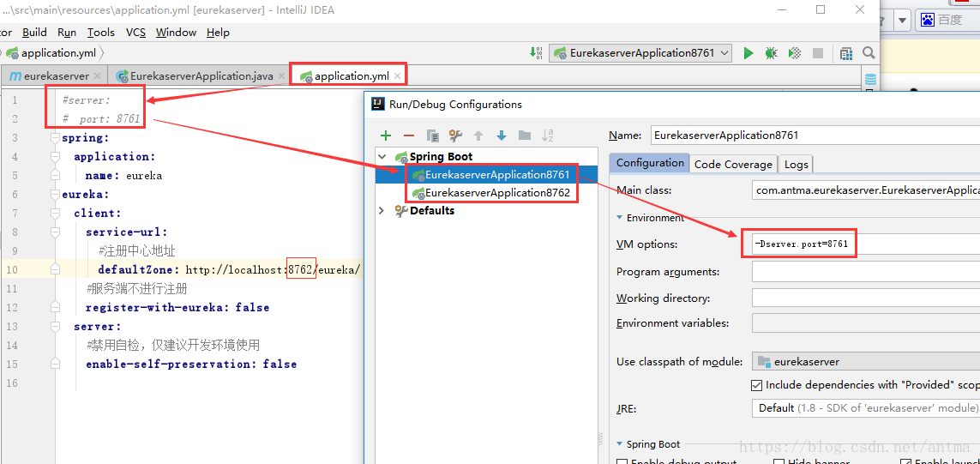
Task: Edit defaults wrench icon in dialog toolbar
Action: point(455,136)
